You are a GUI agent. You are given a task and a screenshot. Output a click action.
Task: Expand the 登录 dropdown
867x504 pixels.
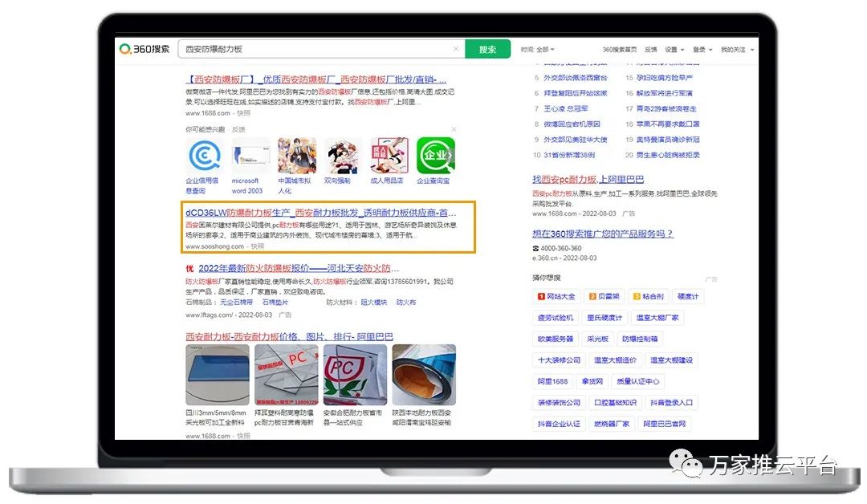(702, 50)
